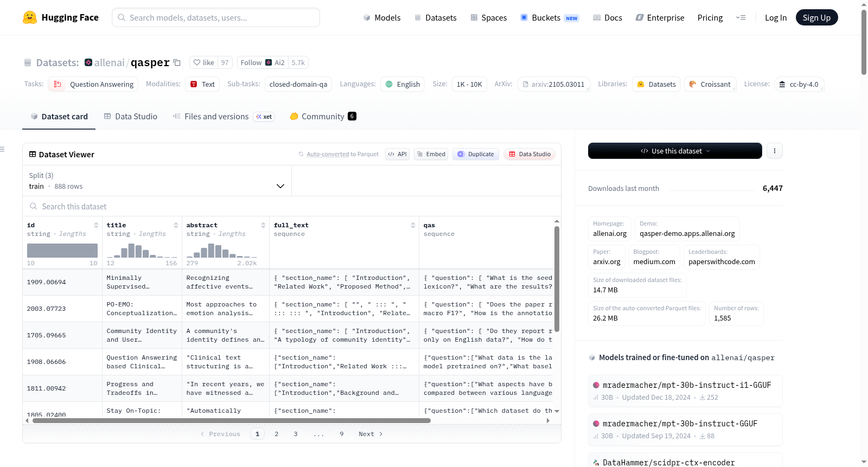Sort by the abstract column
868x467 pixels.
[263, 225]
